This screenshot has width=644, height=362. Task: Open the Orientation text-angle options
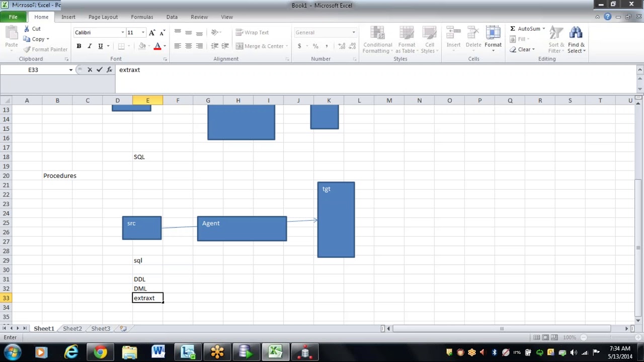point(216,33)
